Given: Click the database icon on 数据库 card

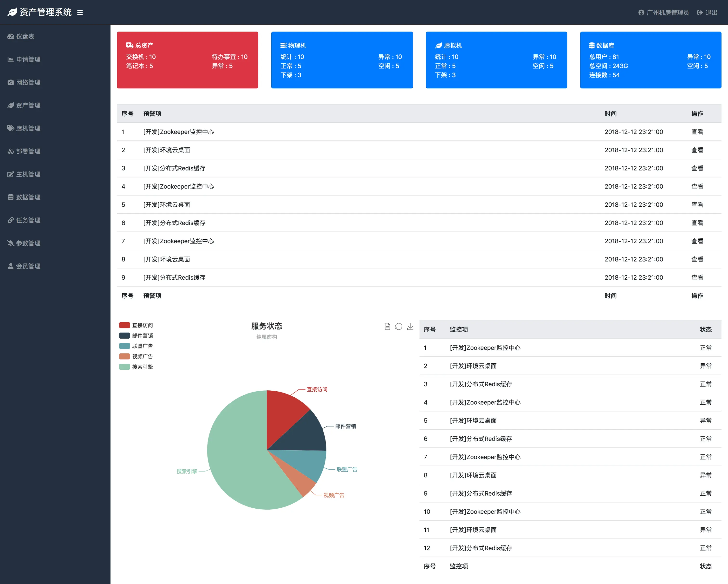Looking at the screenshot, I should click(591, 45).
